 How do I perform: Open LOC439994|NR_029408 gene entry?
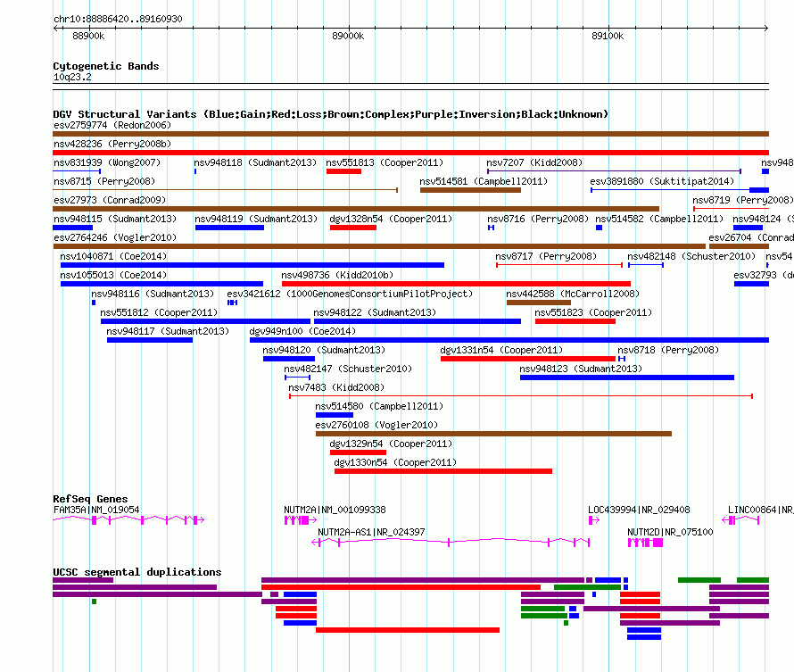pyautogui.click(x=639, y=510)
